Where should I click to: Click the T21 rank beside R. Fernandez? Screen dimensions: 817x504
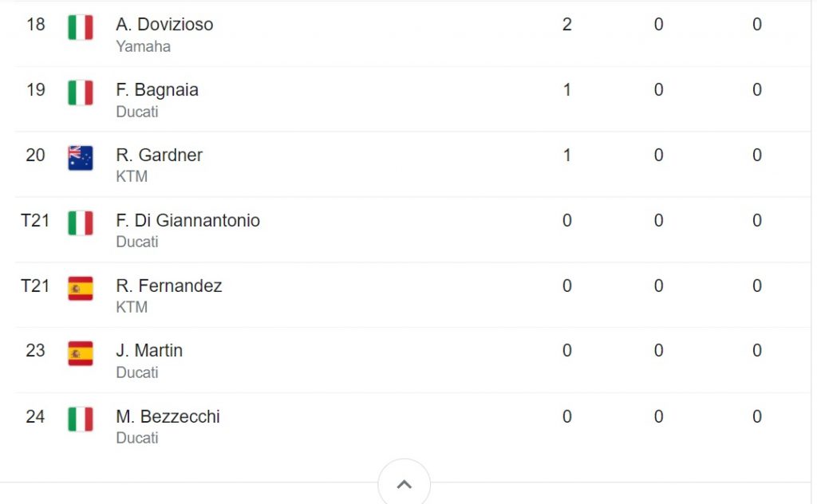coord(35,285)
